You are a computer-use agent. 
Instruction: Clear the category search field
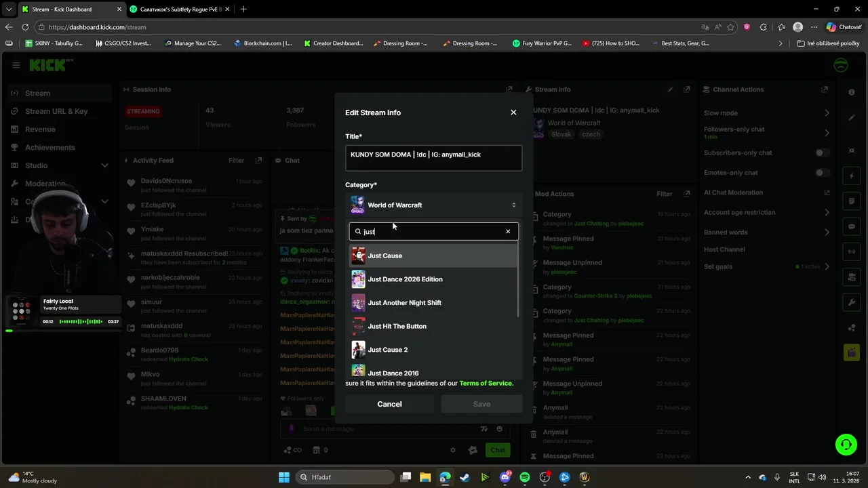(508, 231)
